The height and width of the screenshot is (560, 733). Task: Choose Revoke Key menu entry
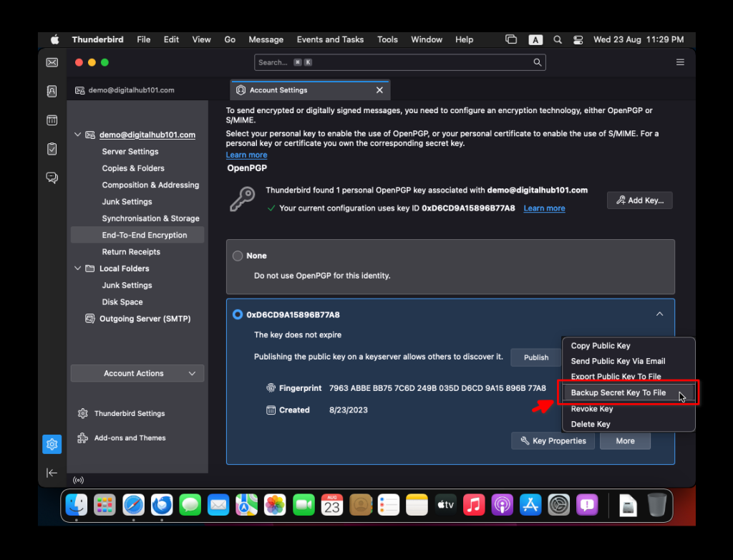pyautogui.click(x=628, y=409)
